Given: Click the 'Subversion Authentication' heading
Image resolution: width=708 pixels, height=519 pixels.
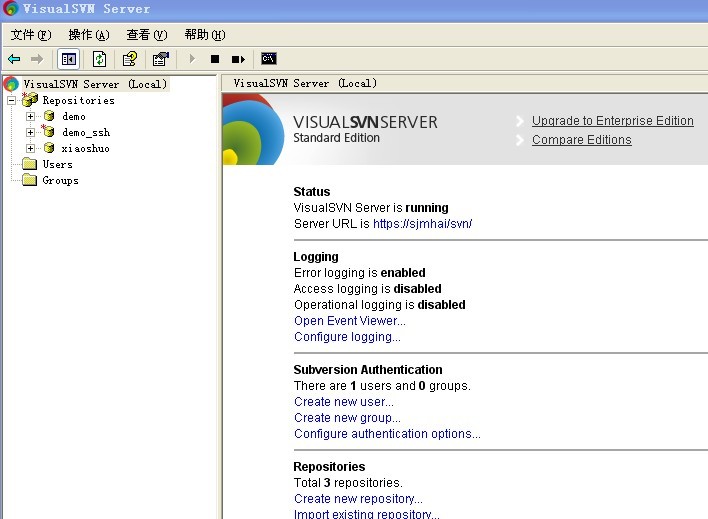Looking at the screenshot, I should coord(368,369).
